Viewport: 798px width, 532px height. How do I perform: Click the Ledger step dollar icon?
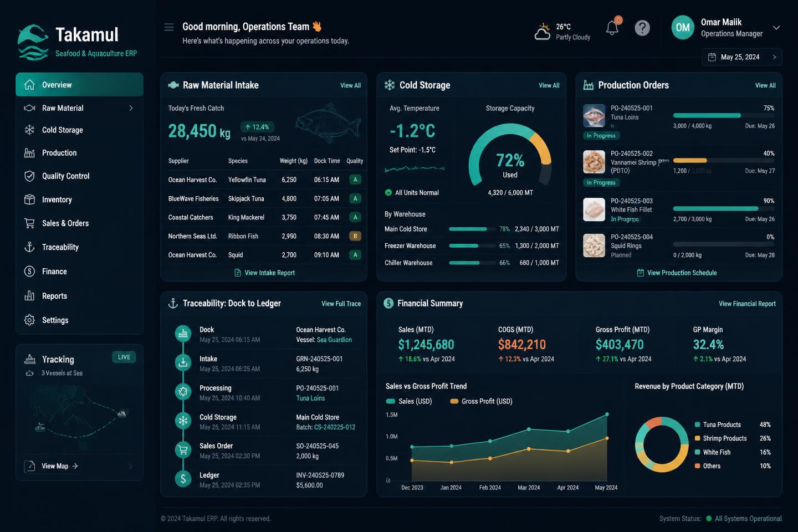[183, 479]
